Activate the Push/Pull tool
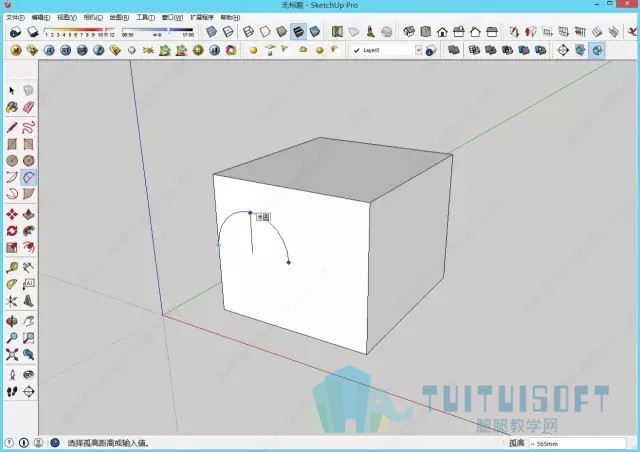This screenshot has width=640, height=452. tap(28, 214)
